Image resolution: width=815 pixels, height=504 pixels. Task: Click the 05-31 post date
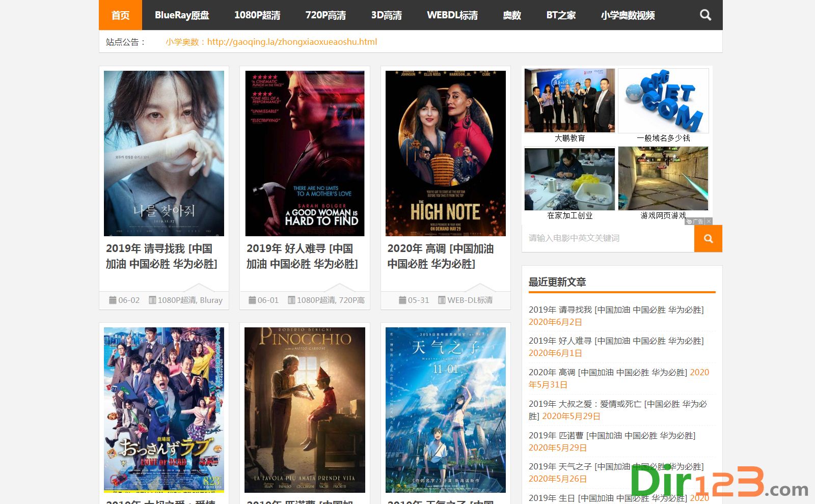[x=419, y=300]
